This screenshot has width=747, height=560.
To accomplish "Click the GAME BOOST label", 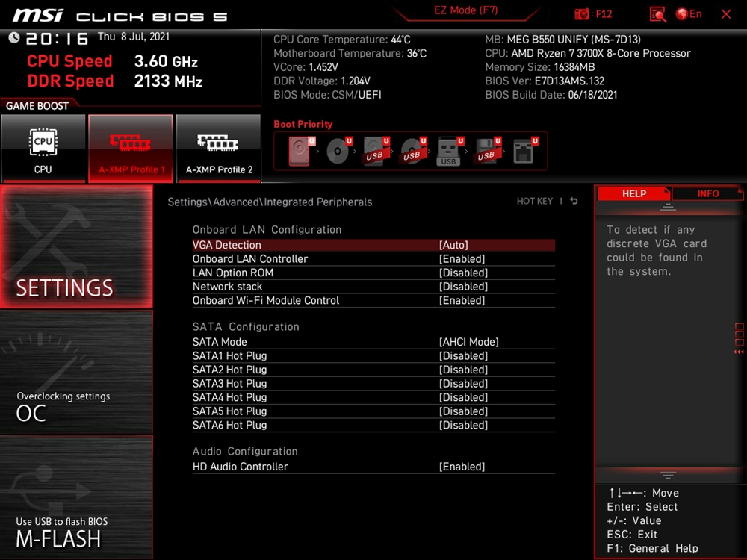I will pos(37,106).
